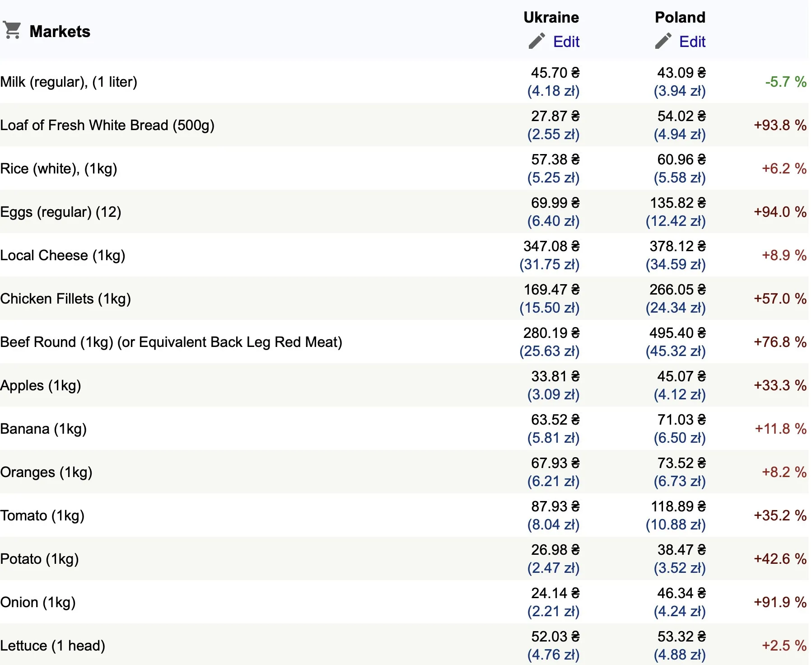Click the pencil icon under Ukraine
Image resolution: width=812 pixels, height=665 pixels.
(x=537, y=41)
